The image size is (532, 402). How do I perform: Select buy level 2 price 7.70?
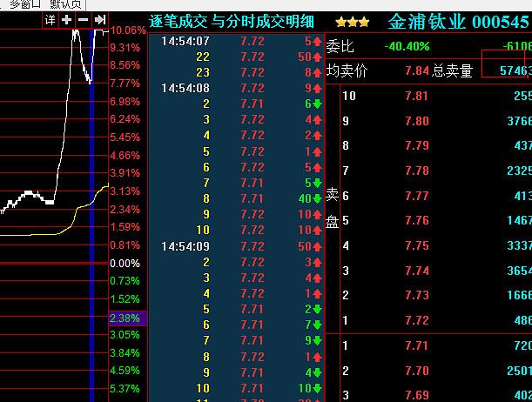coord(417,371)
